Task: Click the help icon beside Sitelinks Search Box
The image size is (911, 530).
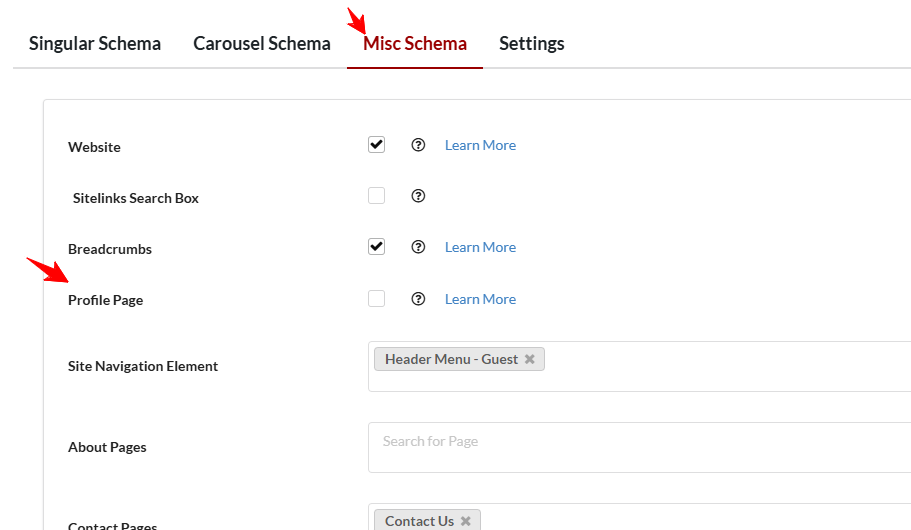Action: point(418,196)
